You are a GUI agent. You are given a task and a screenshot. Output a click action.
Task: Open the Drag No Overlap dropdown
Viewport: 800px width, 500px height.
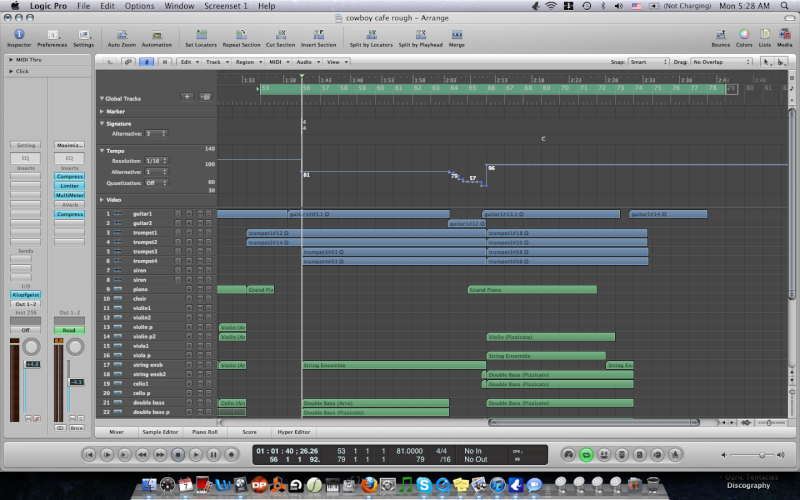pyautogui.click(x=721, y=62)
